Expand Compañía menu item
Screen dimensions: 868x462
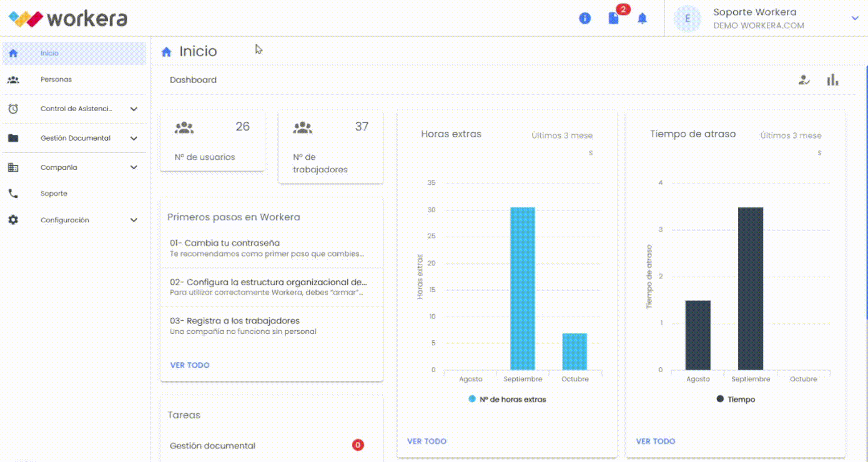pos(74,167)
